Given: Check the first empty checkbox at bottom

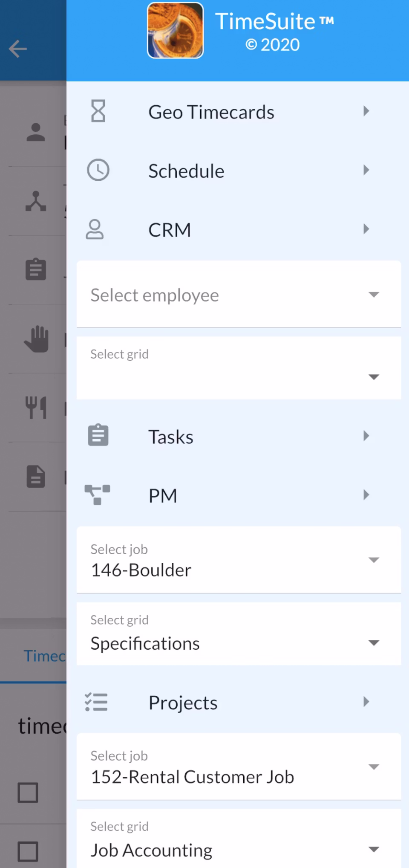Looking at the screenshot, I should tap(27, 793).
